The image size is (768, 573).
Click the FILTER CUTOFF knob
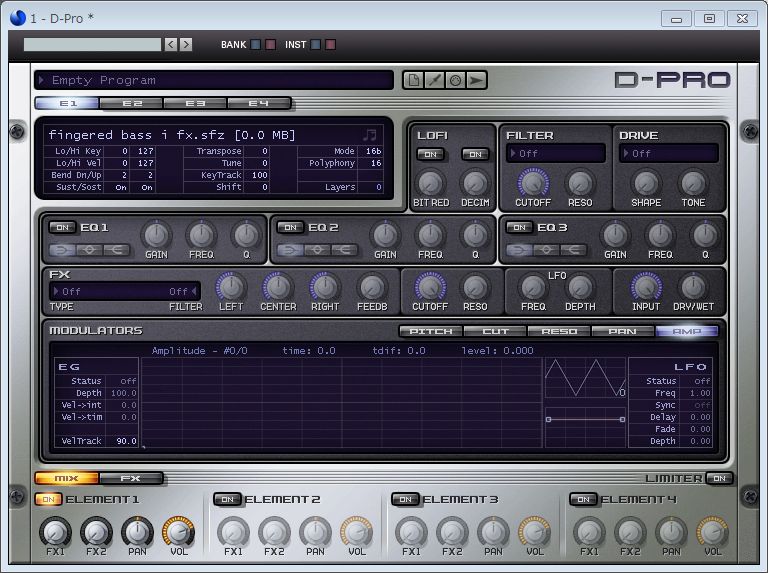[x=533, y=184]
